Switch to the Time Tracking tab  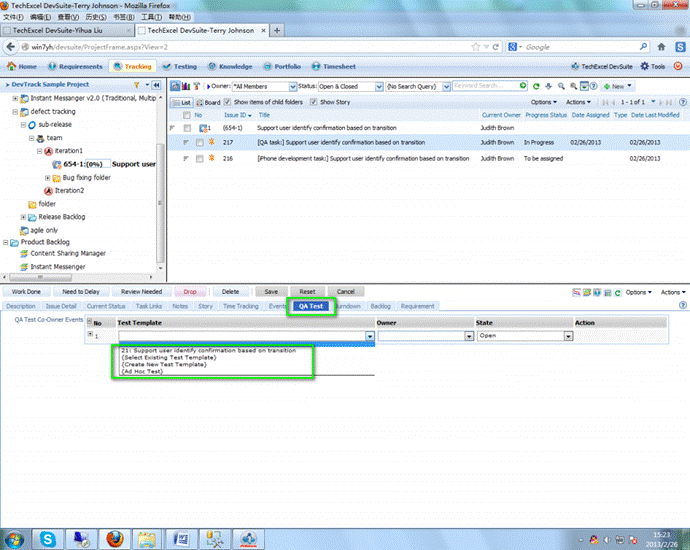(241, 306)
